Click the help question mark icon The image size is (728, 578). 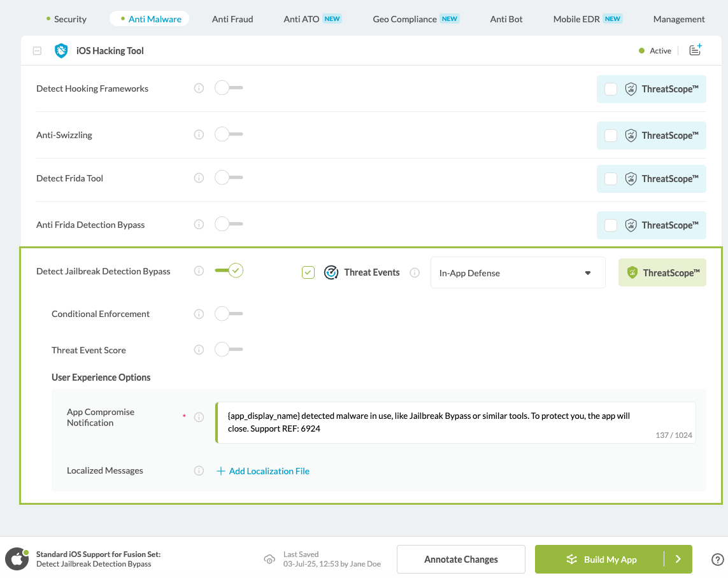[x=717, y=560]
